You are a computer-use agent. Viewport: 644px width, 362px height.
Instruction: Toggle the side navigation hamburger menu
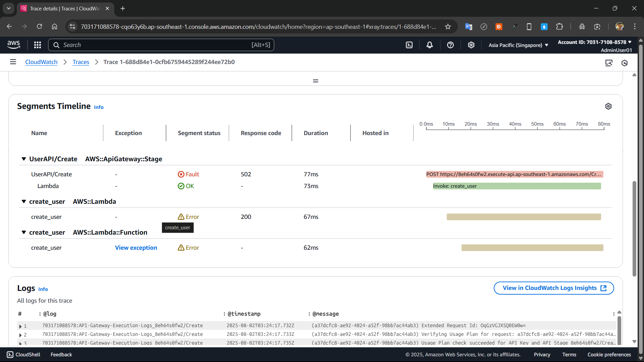pyautogui.click(x=13, y=62)
